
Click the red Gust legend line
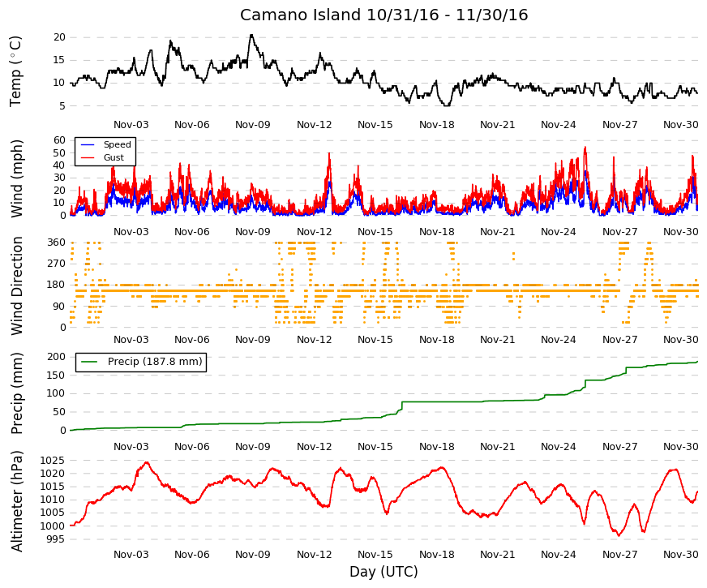coord(88,157)
